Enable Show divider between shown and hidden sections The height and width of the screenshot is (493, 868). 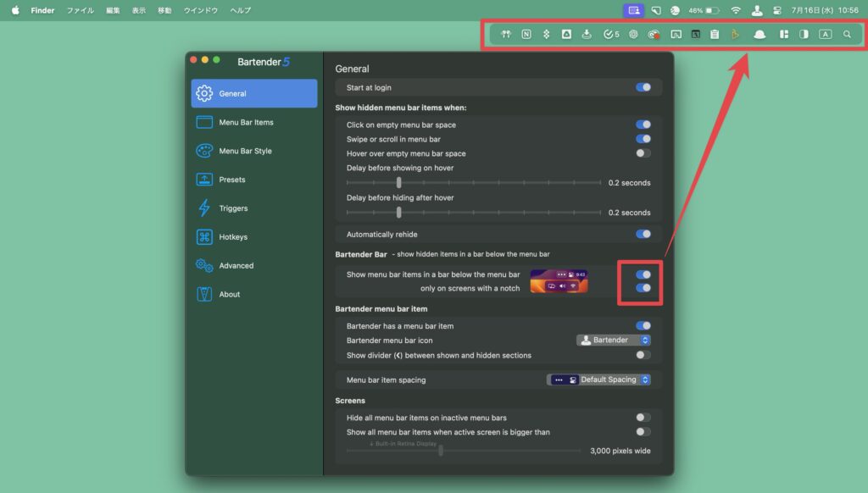coord(643,355)
